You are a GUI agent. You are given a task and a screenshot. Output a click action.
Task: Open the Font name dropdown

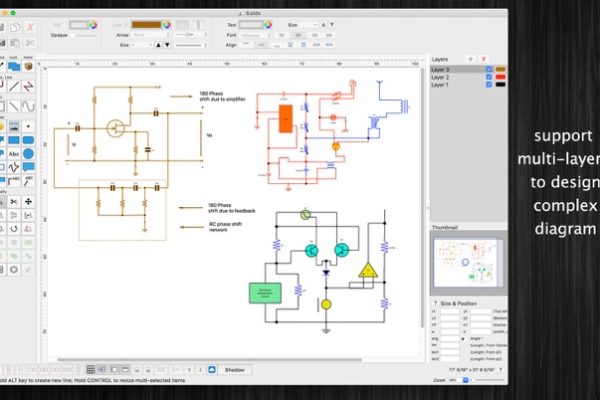coord(256,35)
